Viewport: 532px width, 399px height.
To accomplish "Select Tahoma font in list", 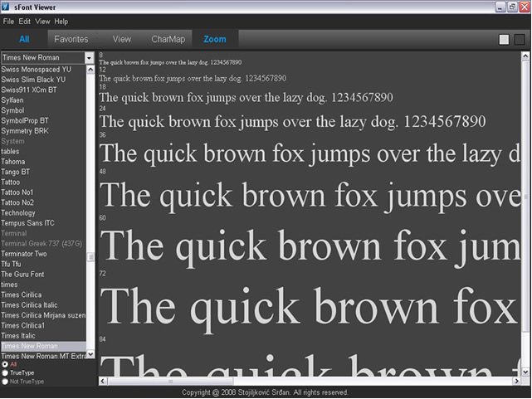I will coord(43,162).
